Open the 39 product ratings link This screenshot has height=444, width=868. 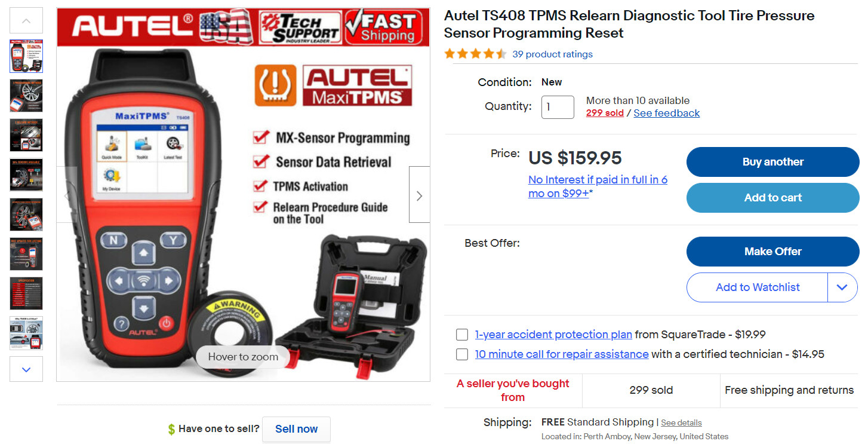(552, 54)
